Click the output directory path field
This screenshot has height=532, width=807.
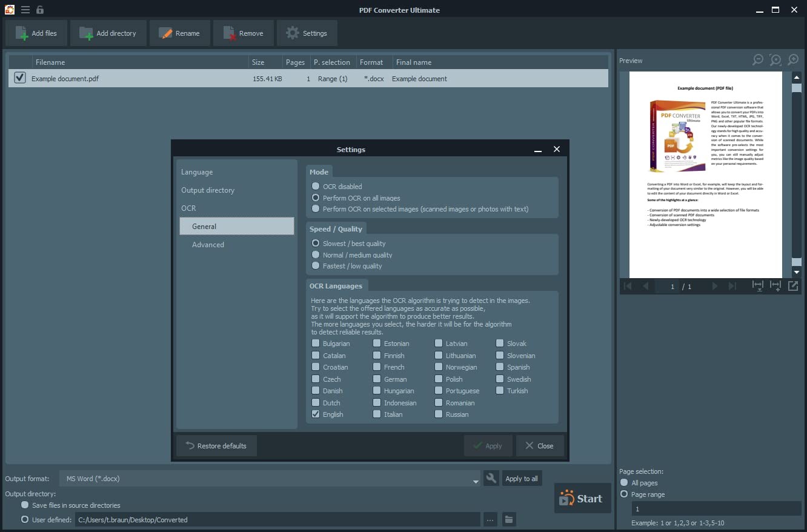(x=277, y=519)
